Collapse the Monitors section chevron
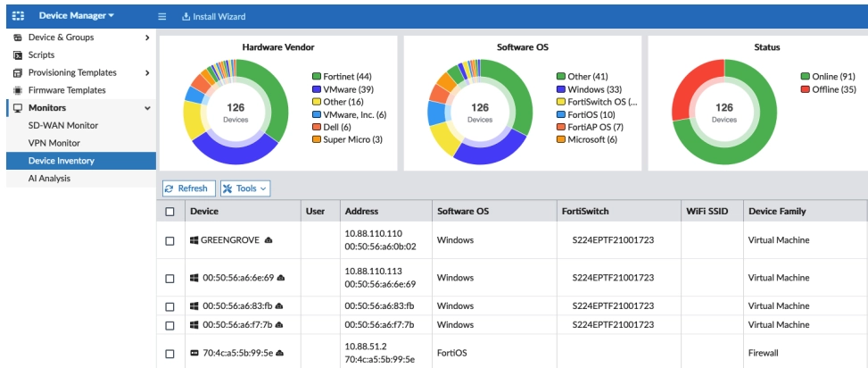The height and width of the screenshot is (368, 868). [147, 108]
